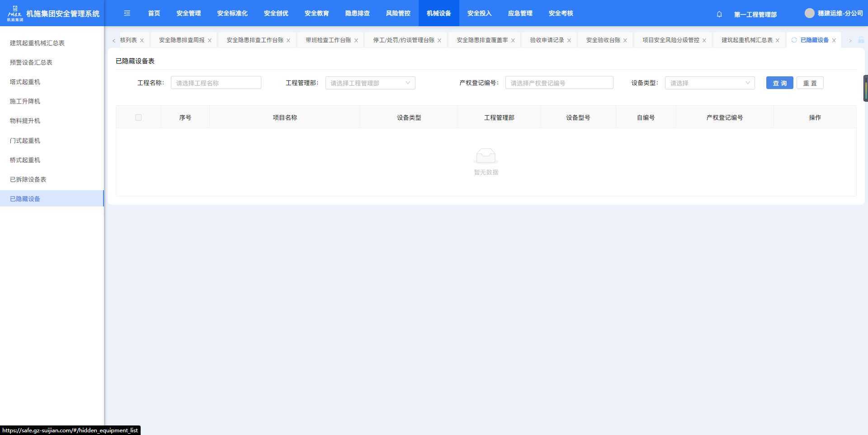Screen dimensions: 868x435
Task: Collapse sidebar using the menu fold icon
Action: [x=127, y=14]
